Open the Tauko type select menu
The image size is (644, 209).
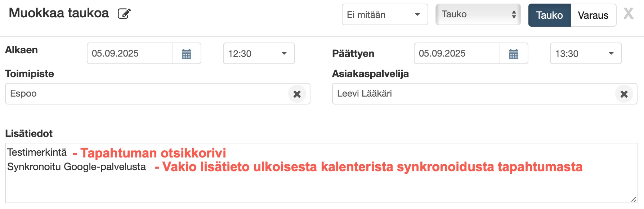coord(478,14)
